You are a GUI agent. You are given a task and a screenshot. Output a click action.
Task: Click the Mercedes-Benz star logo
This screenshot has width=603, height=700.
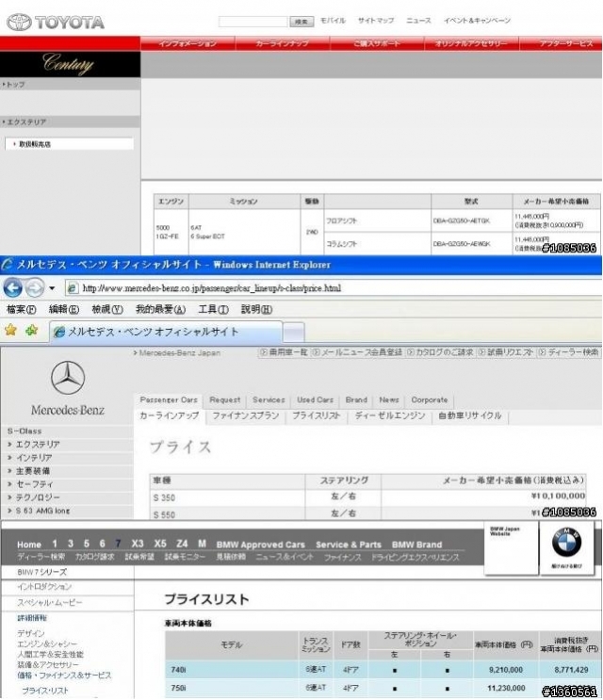(68, 378)
